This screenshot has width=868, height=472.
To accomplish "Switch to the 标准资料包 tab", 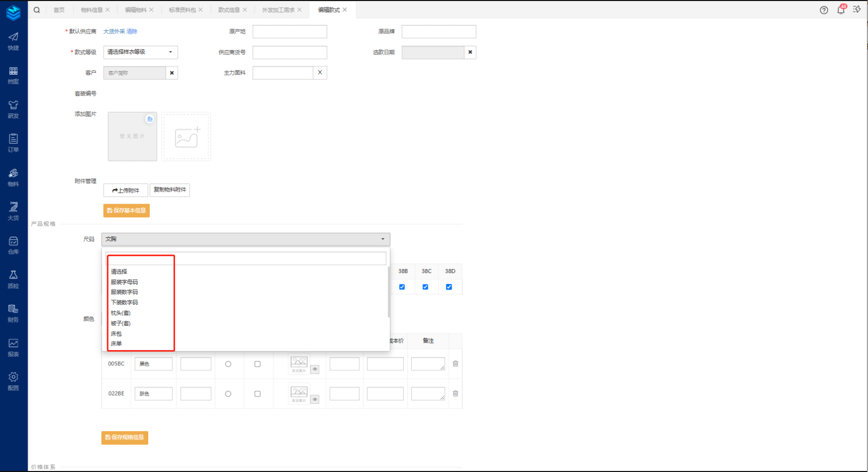I will (182, 10).
